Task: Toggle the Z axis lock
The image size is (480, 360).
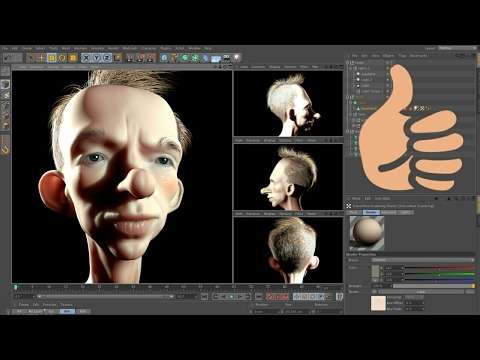Action: tap(107, 58)
